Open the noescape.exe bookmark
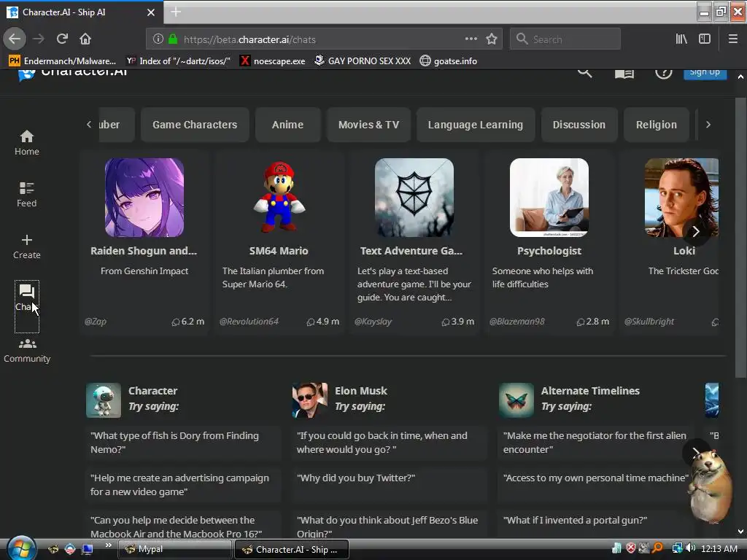The width and height of the screenshot is (747, 560). pyautogui.click(x=273, y=61)
